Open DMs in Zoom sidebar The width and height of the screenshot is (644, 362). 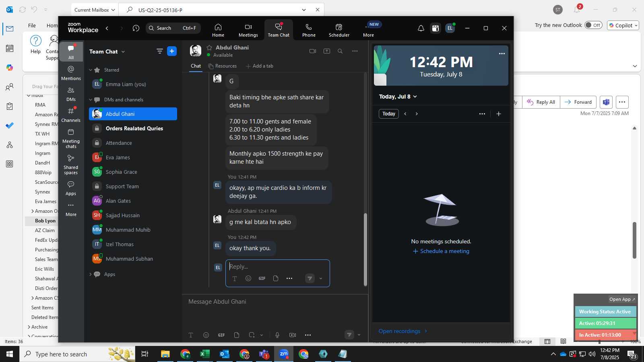[x=71, y=94]
